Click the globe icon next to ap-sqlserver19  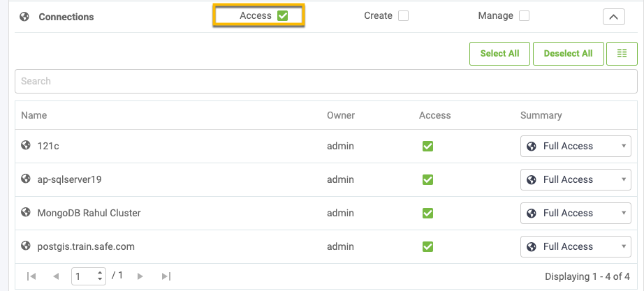26,179
